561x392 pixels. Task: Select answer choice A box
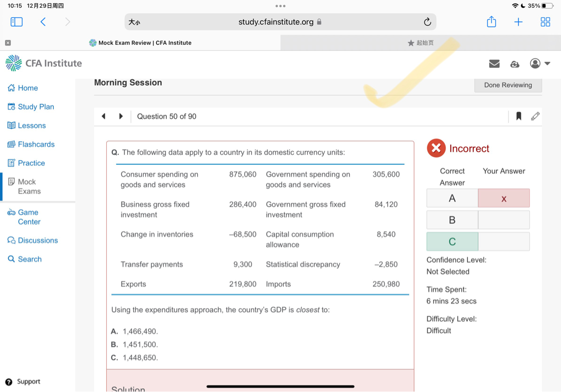[452, 198]
